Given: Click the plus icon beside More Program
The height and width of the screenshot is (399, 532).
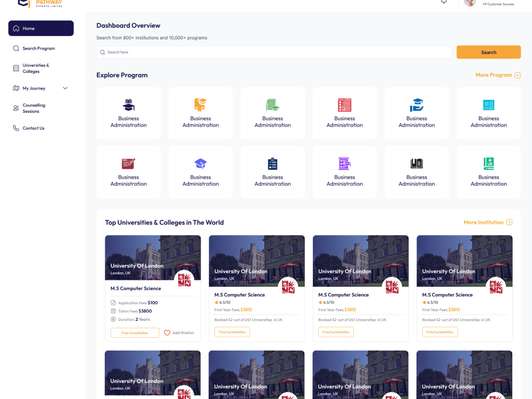Looking at the screenshot, I should (x=518, y=76).
